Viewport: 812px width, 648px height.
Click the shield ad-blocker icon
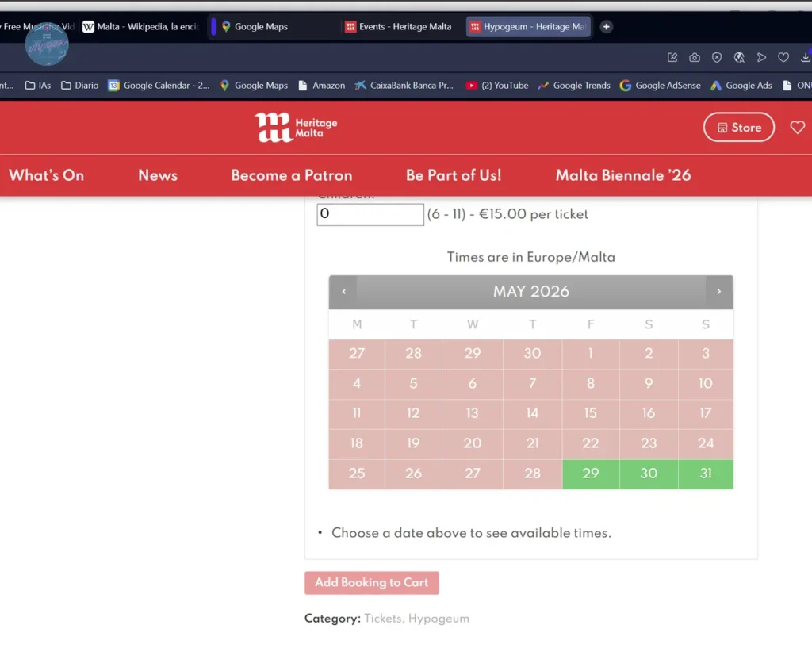(717, 57)
